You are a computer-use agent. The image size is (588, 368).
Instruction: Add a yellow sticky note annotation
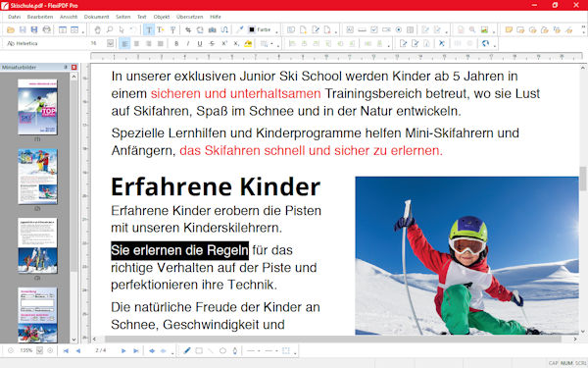click(x=509, y=29)
